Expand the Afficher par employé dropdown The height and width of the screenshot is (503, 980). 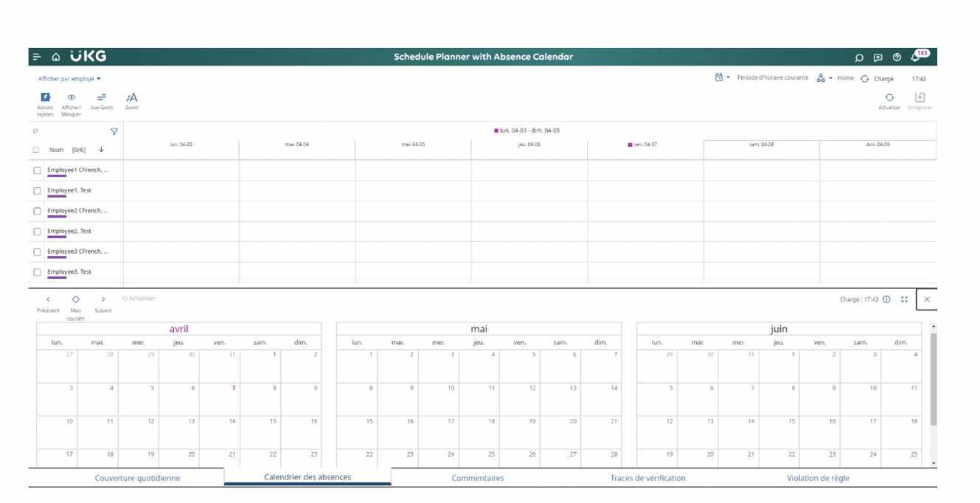tap(69, 79)
